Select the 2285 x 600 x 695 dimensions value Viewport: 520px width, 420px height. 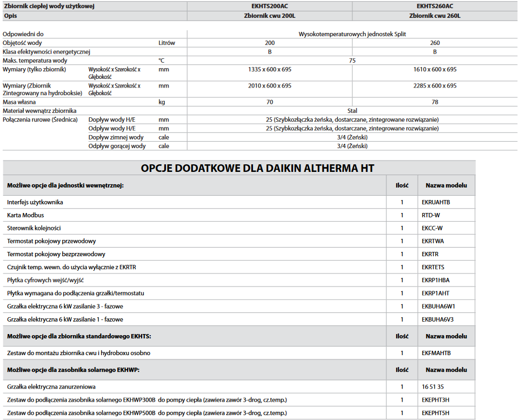pos(435,85)
